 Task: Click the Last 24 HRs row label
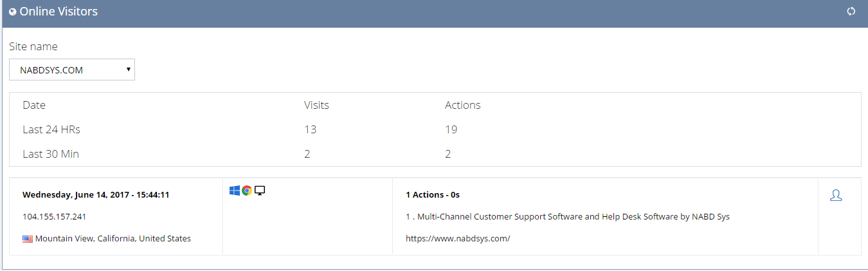point(51,129)
